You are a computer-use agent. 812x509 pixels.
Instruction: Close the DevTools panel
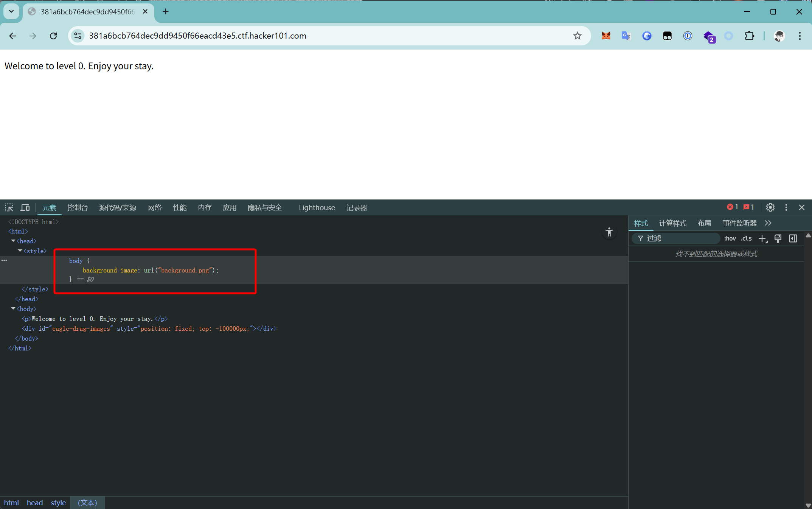pos(801,207)
